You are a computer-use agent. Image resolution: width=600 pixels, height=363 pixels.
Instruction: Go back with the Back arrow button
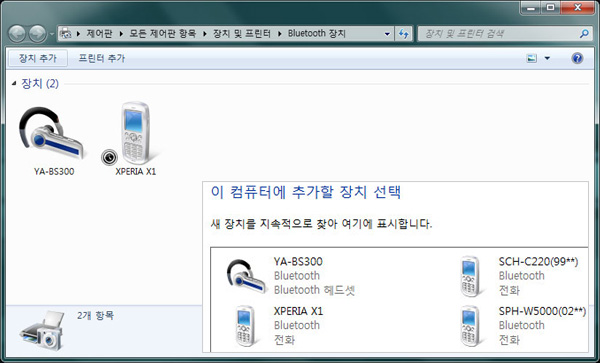[x=17, y=34]
